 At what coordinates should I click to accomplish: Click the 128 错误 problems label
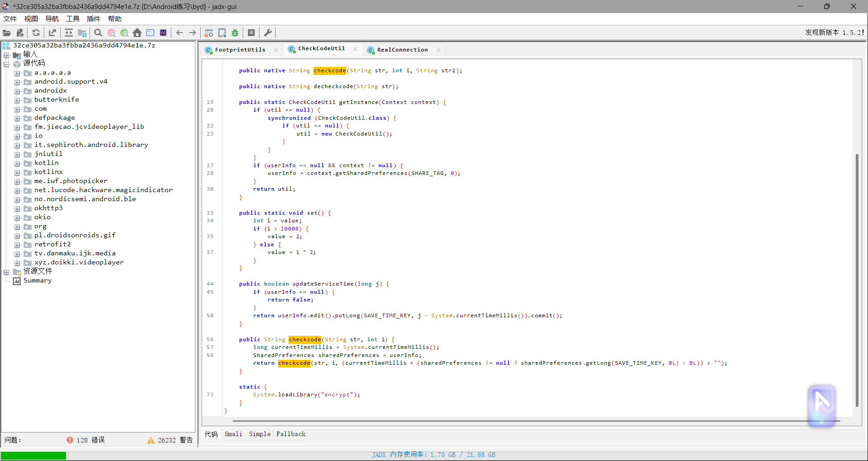coord(90,440)
